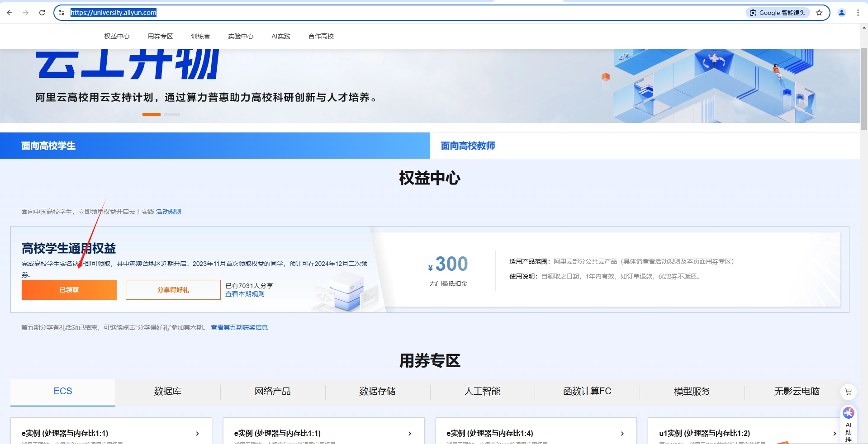
Task: Open the 查看第五期获奖信息 link
Action: [x=239, y=327]
